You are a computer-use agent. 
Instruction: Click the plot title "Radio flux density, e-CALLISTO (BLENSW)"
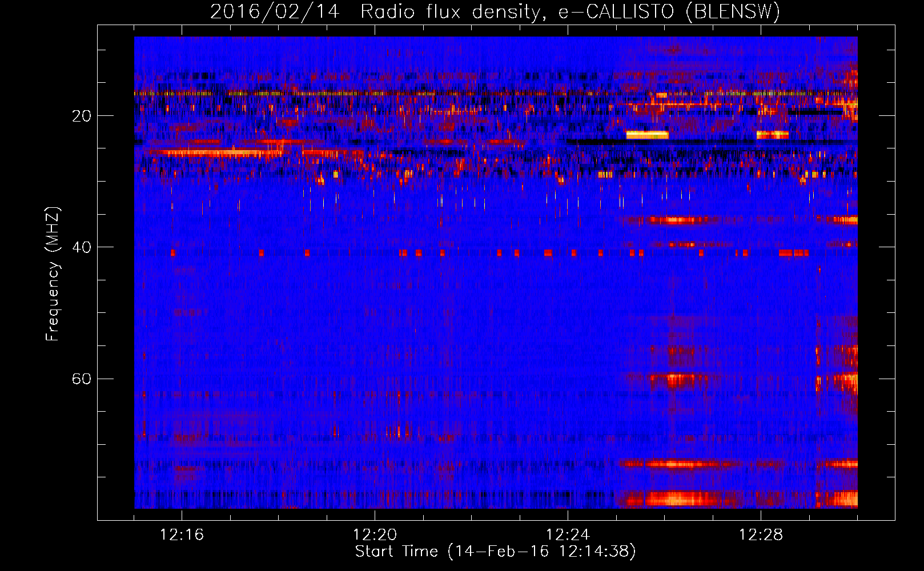click(x=570, y=11)
